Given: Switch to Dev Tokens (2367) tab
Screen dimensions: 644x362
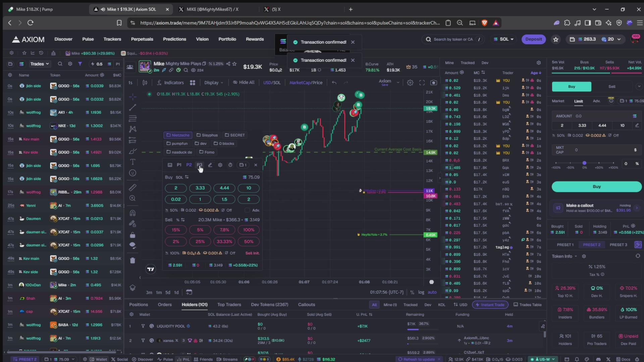Looking at the screenshot, I should (269, 305).
